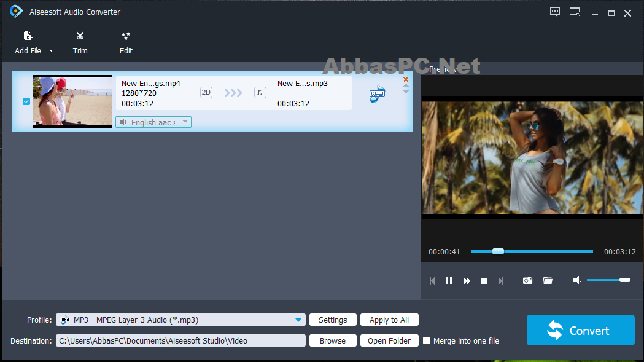This screenshot has width=644, height=362.
Task: Move file up with the up arrow
Action: 406,86
